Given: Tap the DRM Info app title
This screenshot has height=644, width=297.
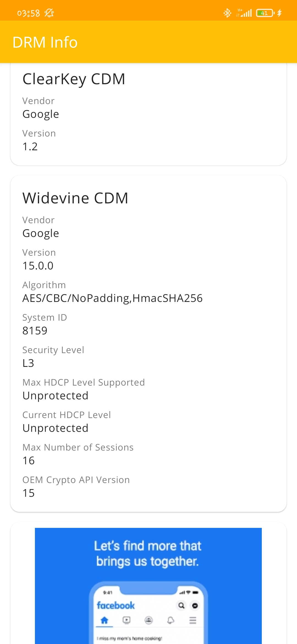Looking at the screenshot, I should [x=45, y=42].
